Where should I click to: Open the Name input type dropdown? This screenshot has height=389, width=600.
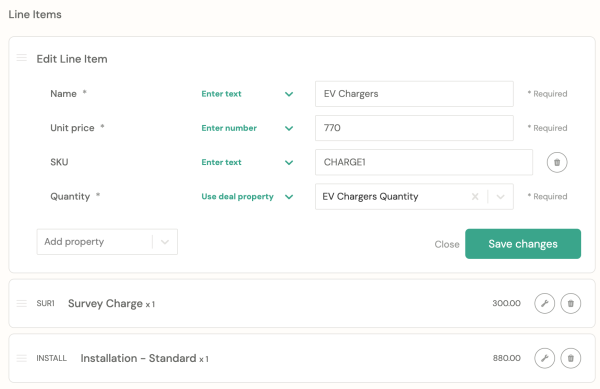[247, 94]
